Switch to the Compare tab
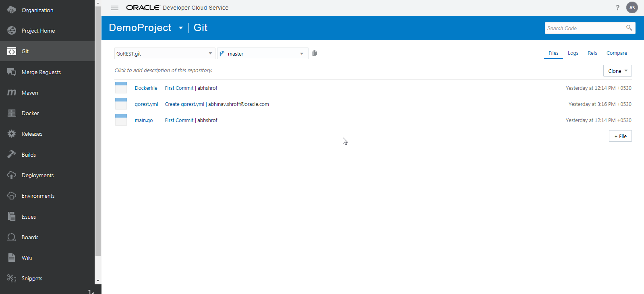This screenshot has height=294, width=644. (617, 53)
